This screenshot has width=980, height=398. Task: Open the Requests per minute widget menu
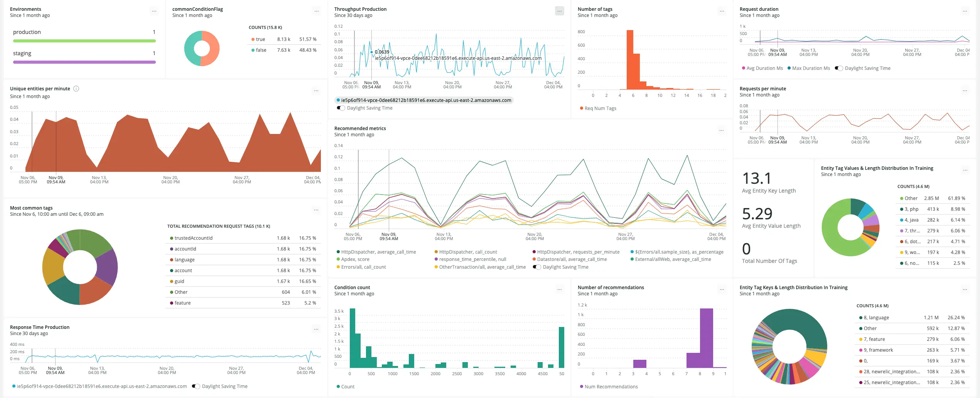(966, 90)
